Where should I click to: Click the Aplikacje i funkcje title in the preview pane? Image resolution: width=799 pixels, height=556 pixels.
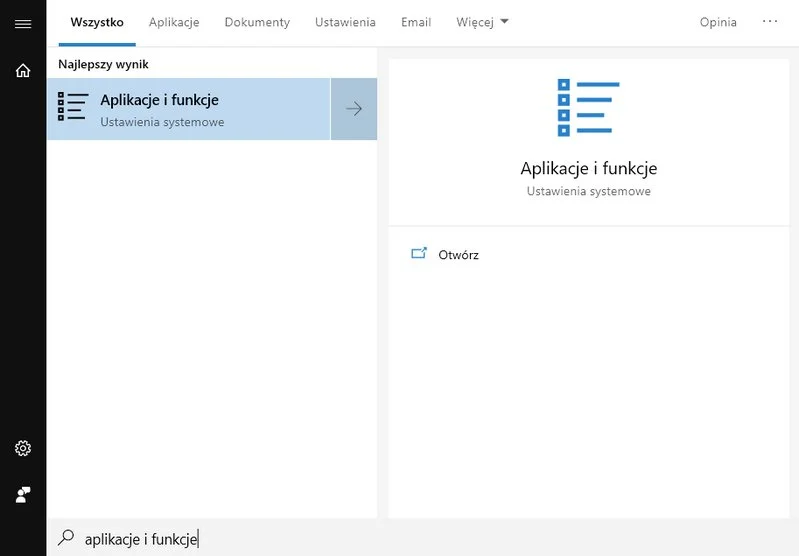[x=588, y=168]
